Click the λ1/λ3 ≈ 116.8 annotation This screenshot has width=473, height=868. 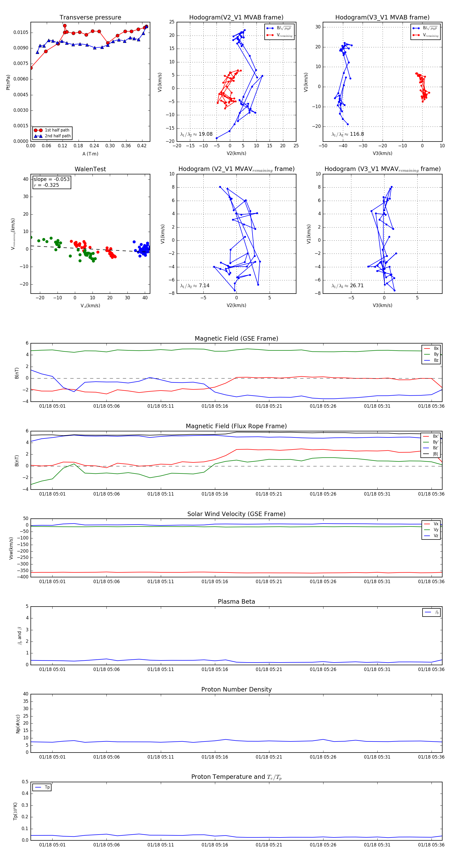[348, 134]
